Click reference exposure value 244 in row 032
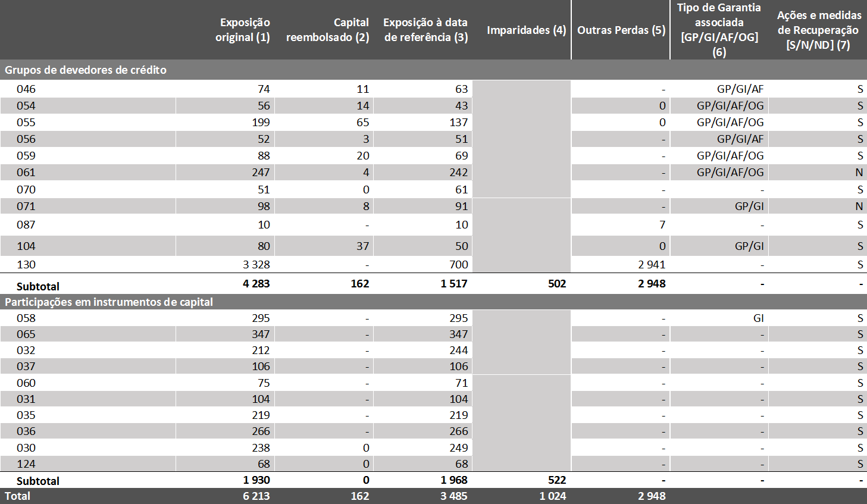The image size is (867, 504). click(458, 350)
